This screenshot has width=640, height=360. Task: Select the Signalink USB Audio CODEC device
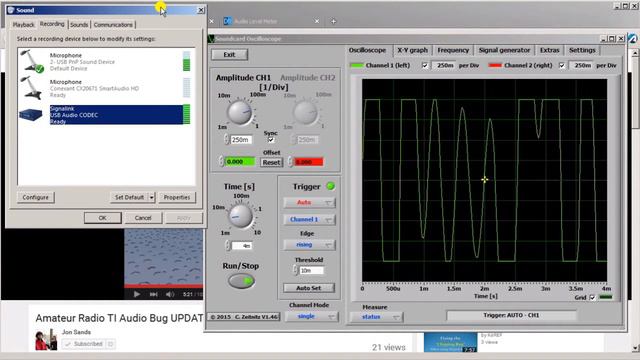pos(105,115)
